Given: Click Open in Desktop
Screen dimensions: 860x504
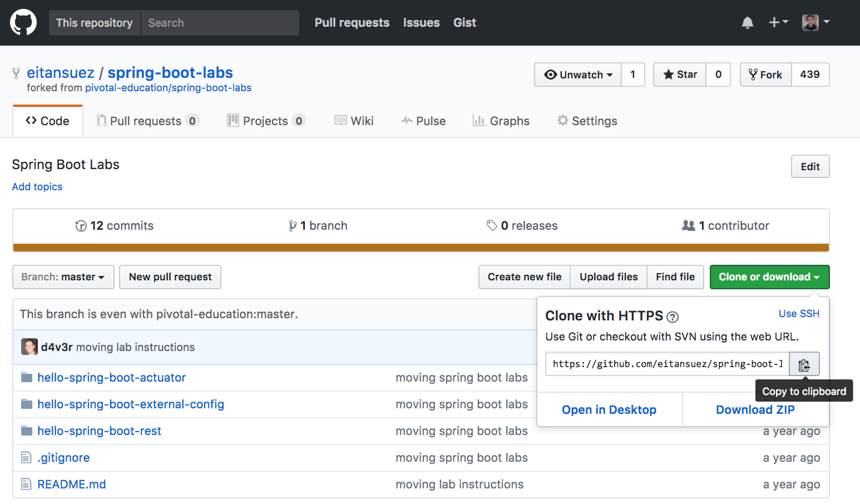Looking at the screenshot, I should click(609, 410).
